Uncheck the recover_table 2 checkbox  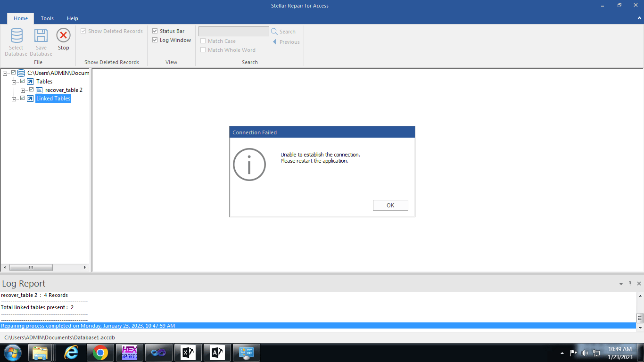[32, 90]
